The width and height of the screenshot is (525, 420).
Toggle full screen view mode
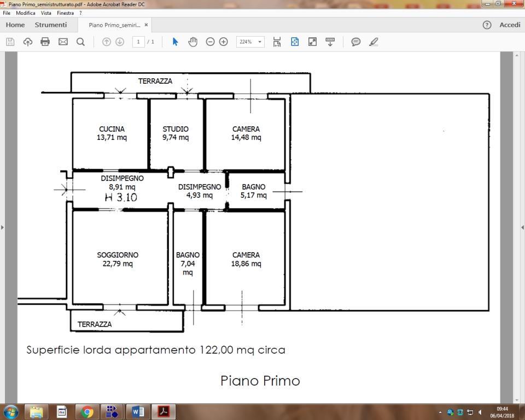tap(312, 42)
